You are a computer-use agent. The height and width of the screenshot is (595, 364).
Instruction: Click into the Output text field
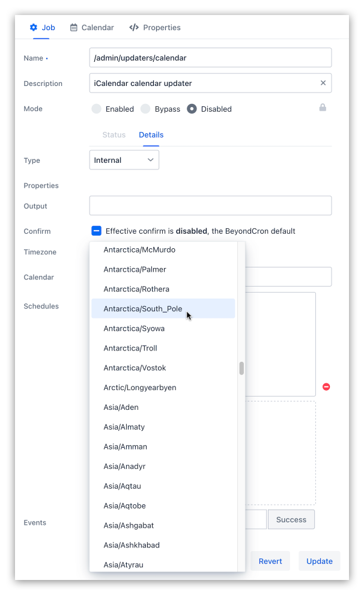click(210, 206)
